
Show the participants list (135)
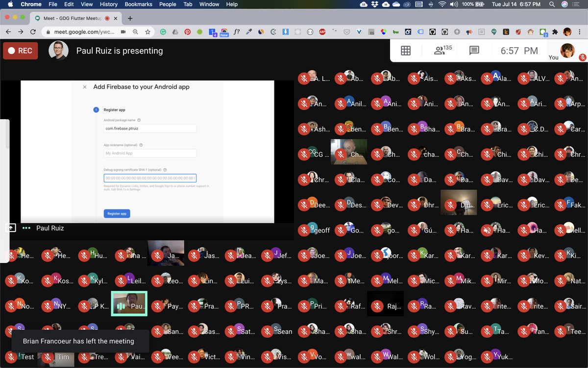443,50
